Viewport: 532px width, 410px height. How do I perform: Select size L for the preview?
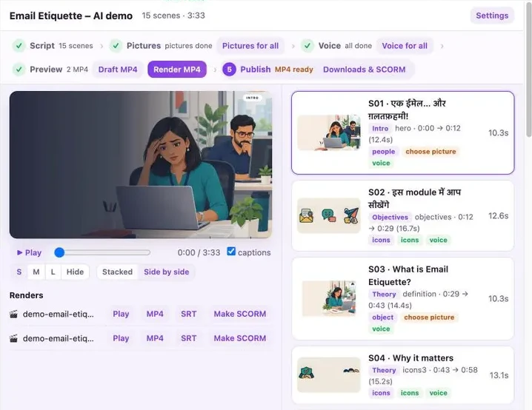pyautogui.click(x=53, y=272)
